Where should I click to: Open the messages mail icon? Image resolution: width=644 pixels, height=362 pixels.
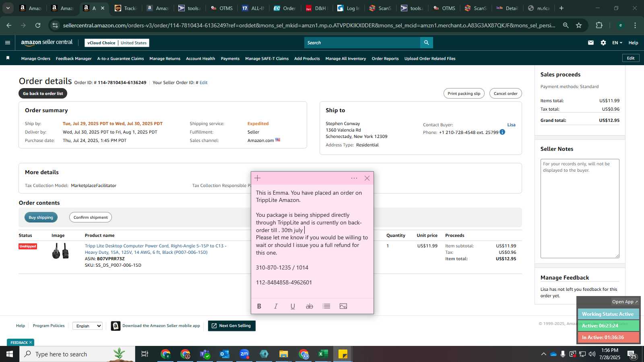point(591,43)
